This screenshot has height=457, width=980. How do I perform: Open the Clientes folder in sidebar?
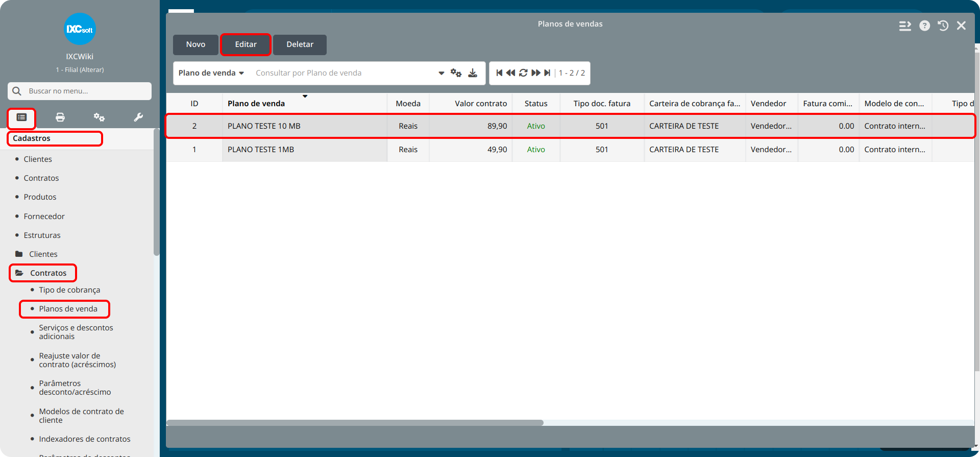(x=36, y=254)
